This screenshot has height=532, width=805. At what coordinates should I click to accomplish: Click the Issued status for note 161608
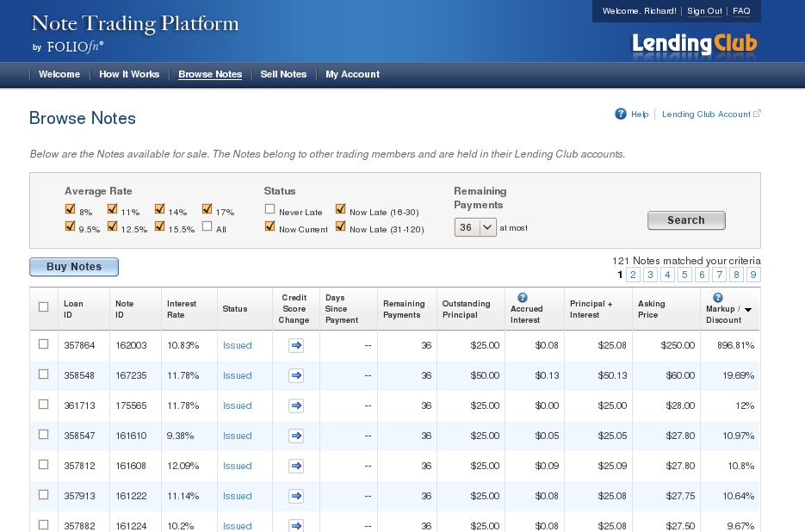(x=237, y=467)
